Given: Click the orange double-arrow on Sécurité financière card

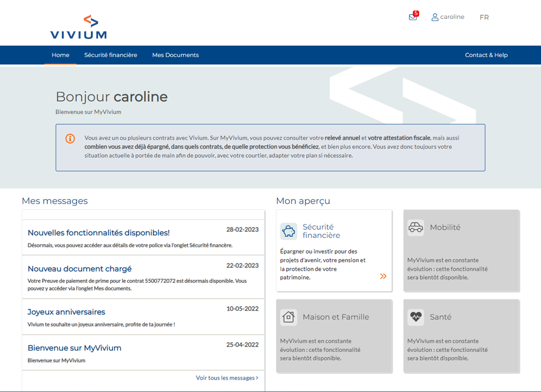Looking at the screenshot, I should (x=383, y=276).
